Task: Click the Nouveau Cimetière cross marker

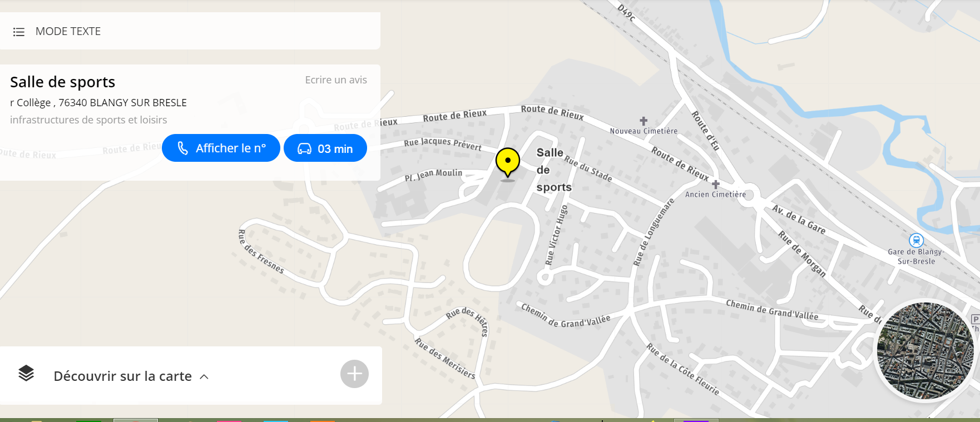Action: (x=644, y=121)
